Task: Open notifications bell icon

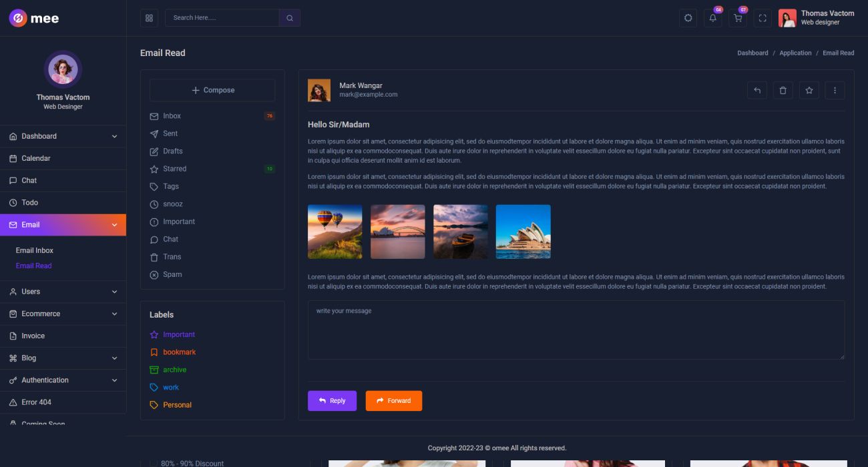Action: 713,18
